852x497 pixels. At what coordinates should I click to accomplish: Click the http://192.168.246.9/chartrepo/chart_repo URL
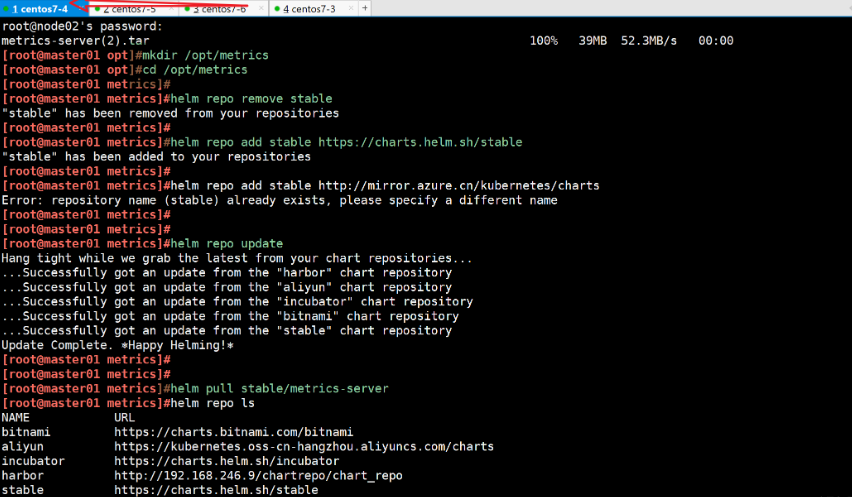(x=258, y=475)
